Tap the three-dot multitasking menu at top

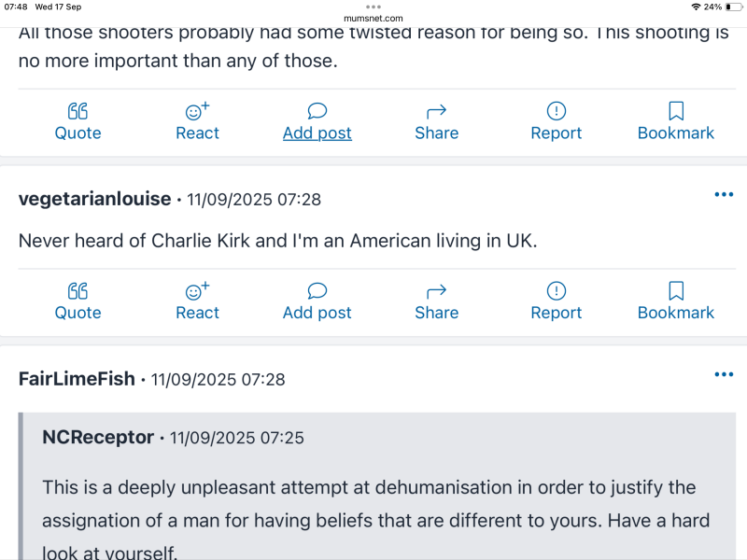(x=373, y=6)
